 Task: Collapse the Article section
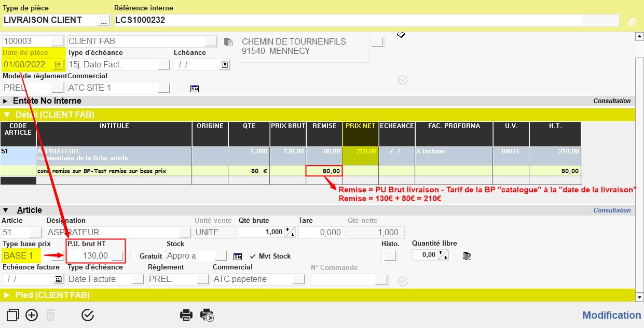(6, 210)
